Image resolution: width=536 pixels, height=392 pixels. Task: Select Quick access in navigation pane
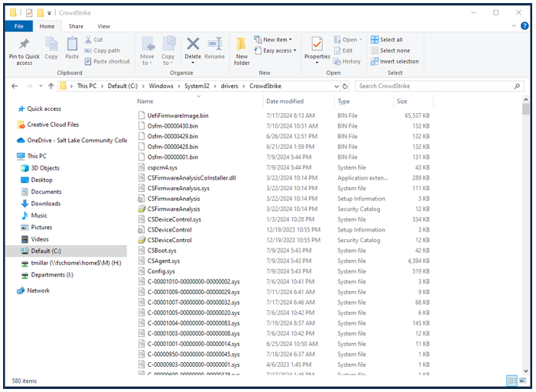44,109
